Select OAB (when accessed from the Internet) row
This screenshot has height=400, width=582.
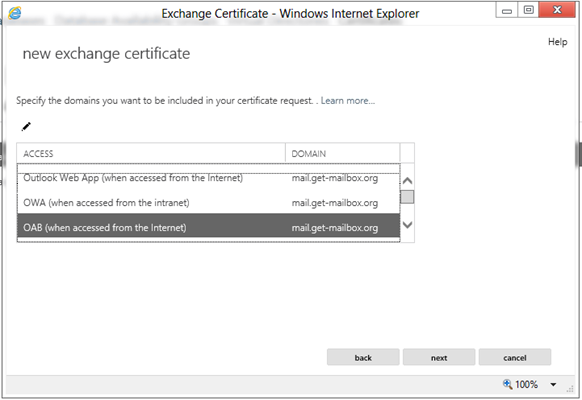pos(208,227)
